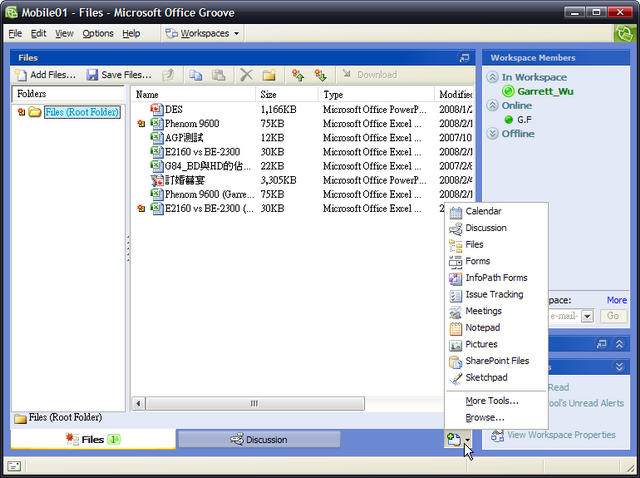The height and width of the screenshot is (478, 640).
Task: Click the horizontal scrollbar thumb
Action: click(255, 404)
